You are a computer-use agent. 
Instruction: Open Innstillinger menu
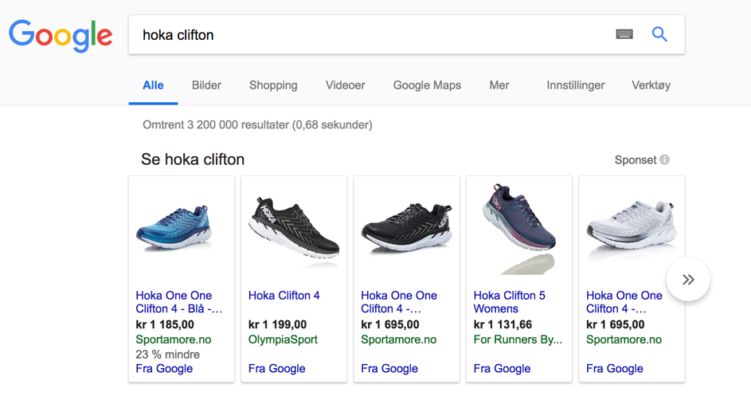[x=576, y=85]
